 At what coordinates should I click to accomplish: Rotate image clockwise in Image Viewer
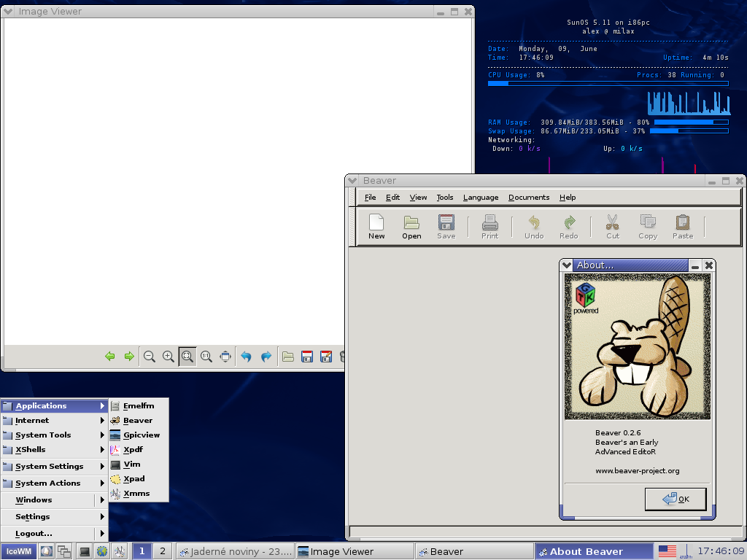[266, 356]
